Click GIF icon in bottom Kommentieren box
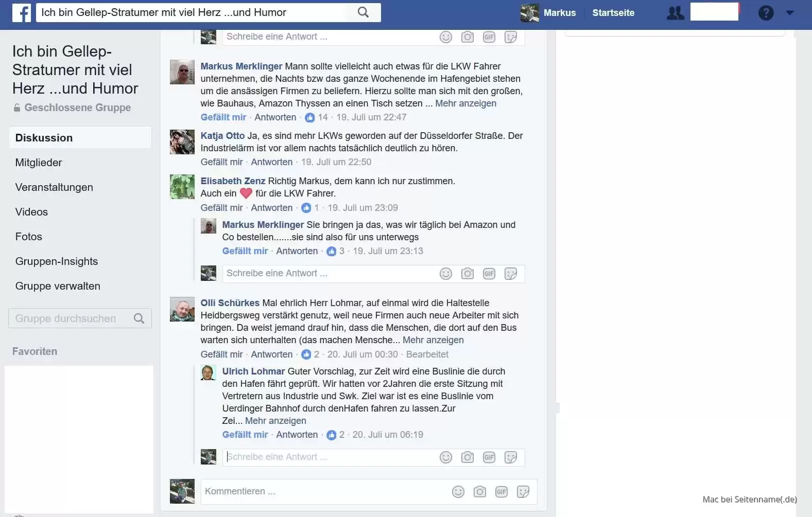The image size is (812, 517). [502, 492]
